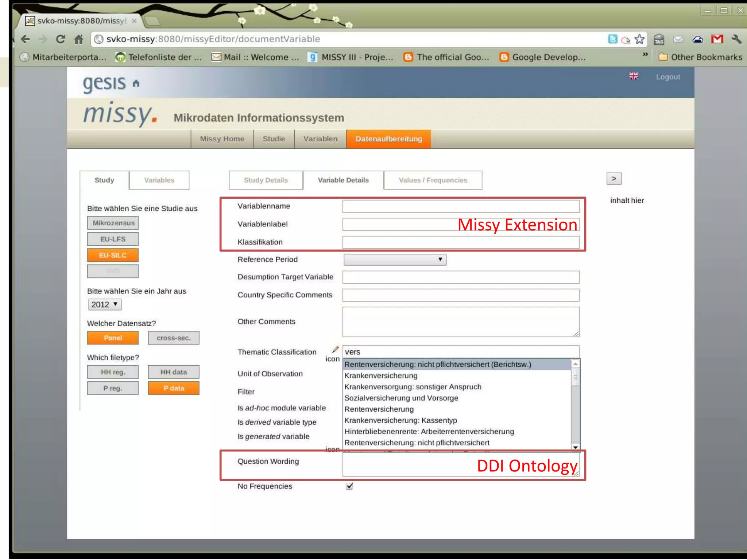Open the wrench settings menu icon

736,39
